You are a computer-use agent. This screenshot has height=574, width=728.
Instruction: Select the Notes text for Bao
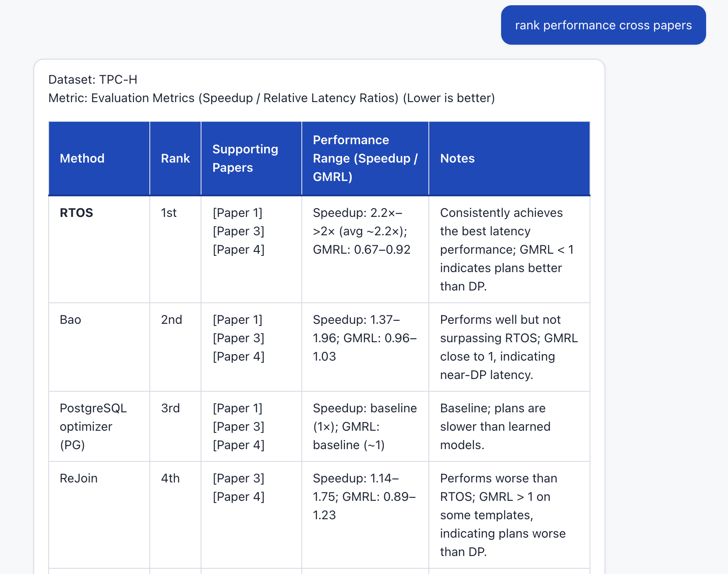pyautogui.click(x=508, y=347)
